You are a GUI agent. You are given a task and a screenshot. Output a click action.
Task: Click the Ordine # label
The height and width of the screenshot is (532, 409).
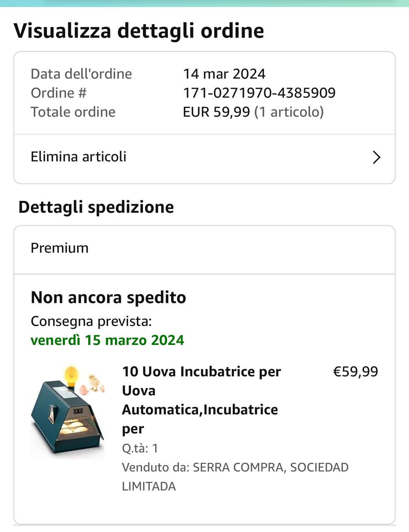[59, 93]
